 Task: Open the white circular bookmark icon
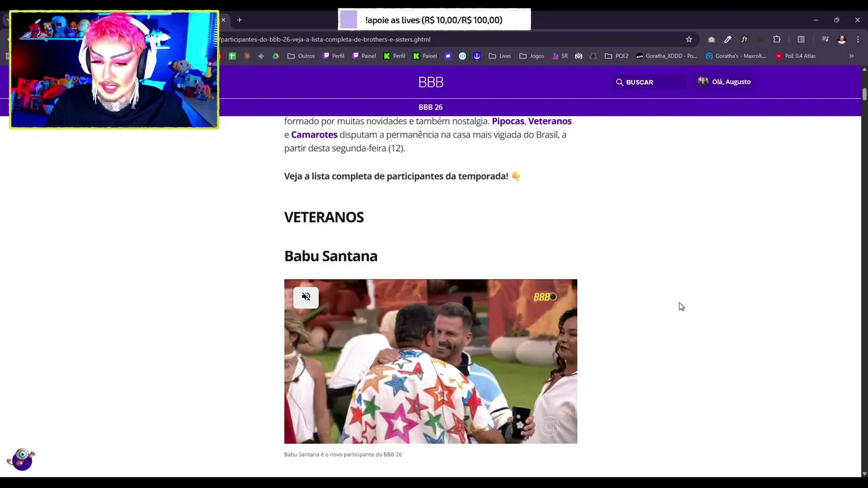coord(462,56)
